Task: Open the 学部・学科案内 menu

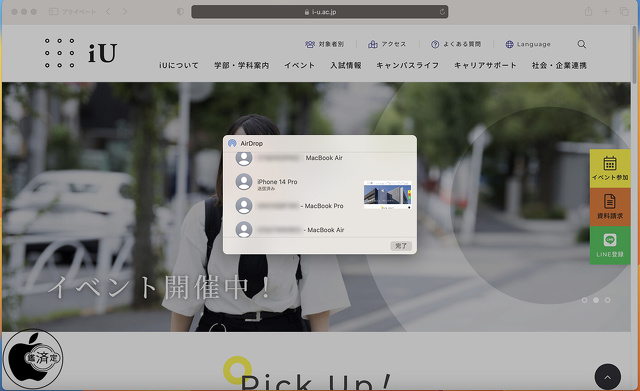Action: coord(242,65)
